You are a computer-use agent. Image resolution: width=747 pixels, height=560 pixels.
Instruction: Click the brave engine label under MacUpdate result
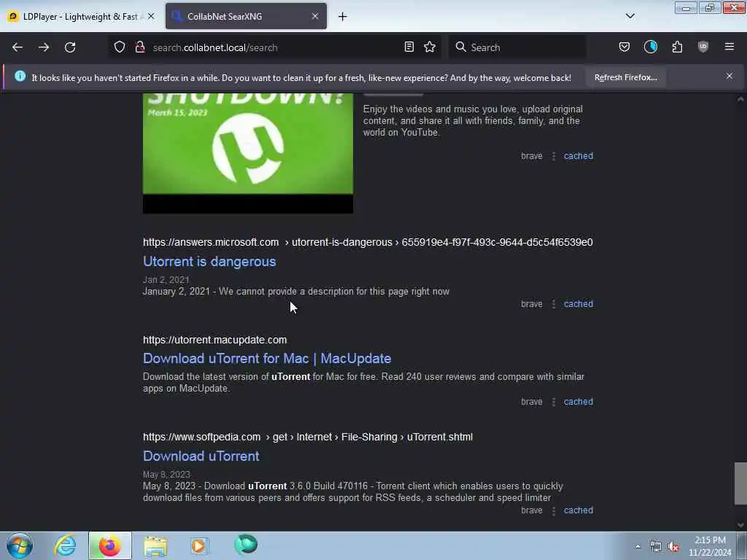(532, 402)
